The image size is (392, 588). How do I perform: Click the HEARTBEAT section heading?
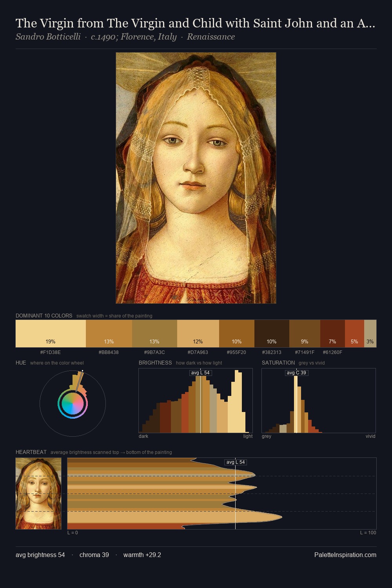click(31, 452)
